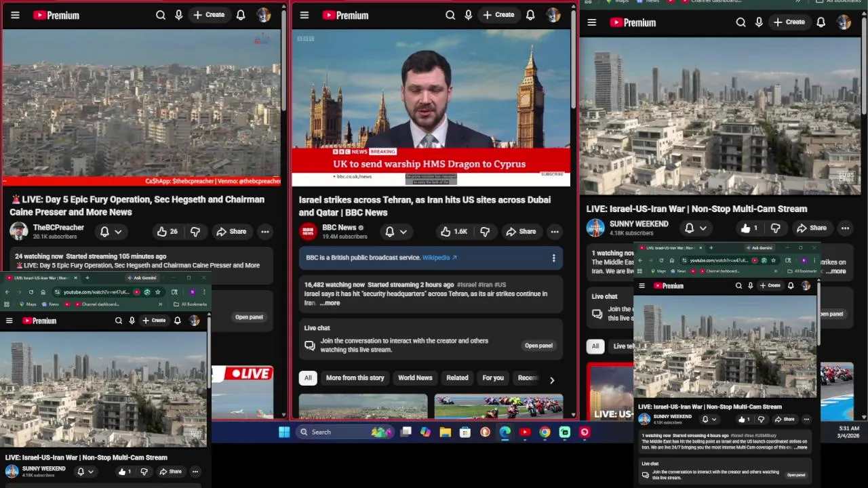Like the stream in the large SUNNY WEEKEND window
This screenshot has width=868, height=488.
[749, 228]
